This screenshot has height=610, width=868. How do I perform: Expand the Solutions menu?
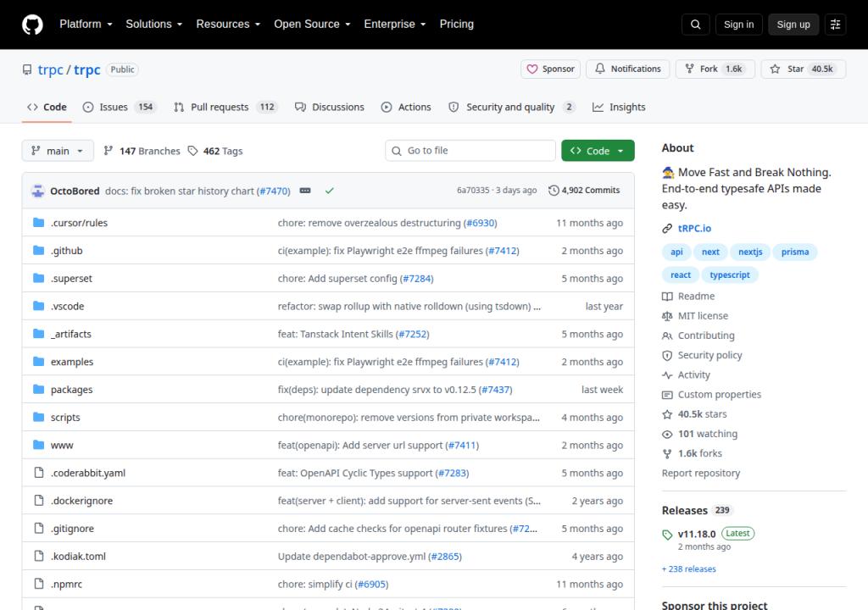point(154,25)
